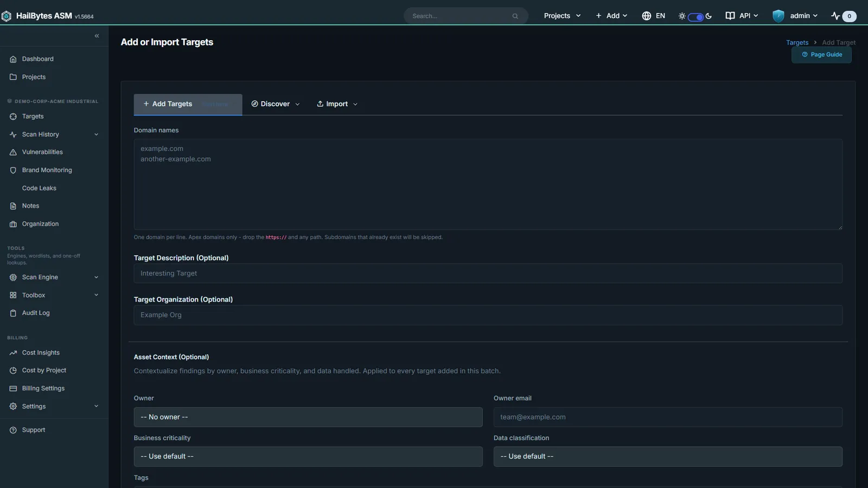868x488 pixels.
Task: Follow the Targets breadcrumb link
Action: pos(797,42)
